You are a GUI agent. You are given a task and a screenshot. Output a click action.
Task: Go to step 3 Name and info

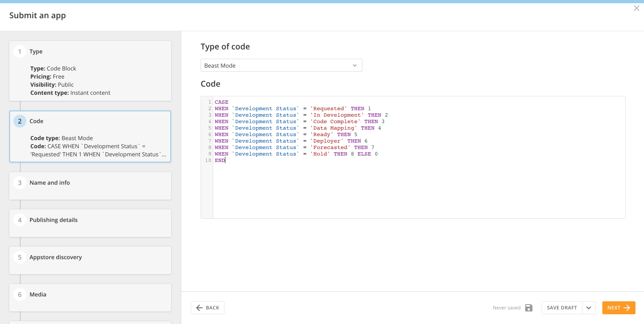[x=90, y=186]
